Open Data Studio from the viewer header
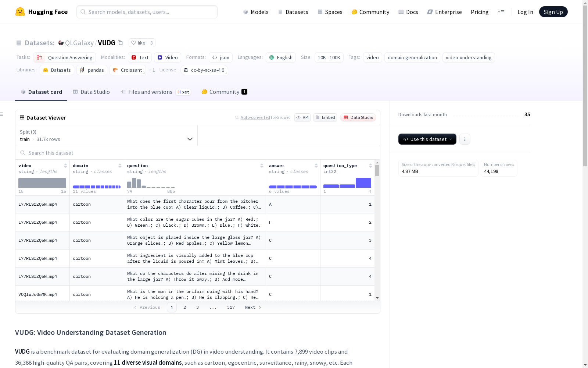The height and width of the screenshot is (368, 588). point(358,117)
